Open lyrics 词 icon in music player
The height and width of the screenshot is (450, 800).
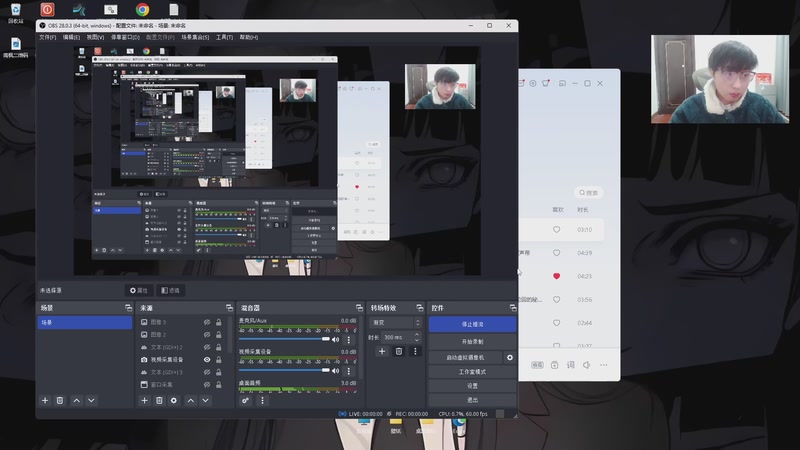coord(570,365)
